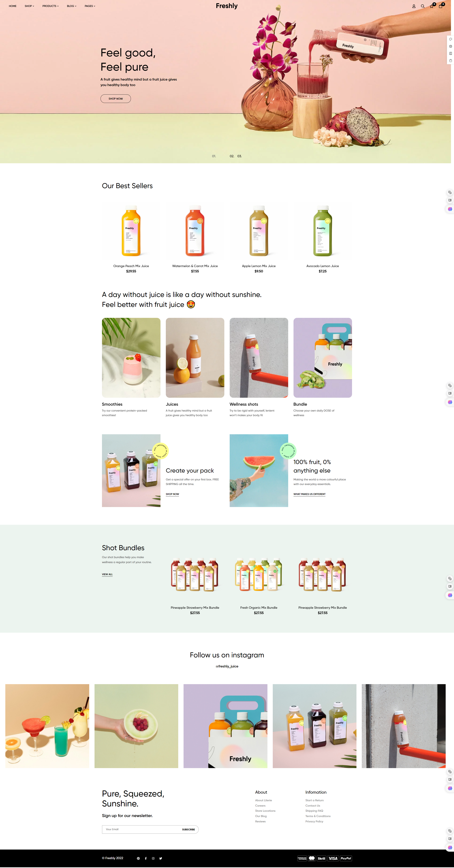Open the Blog menu item
The height and width of the screenshot is (868, 454).
tap(72, 6)
